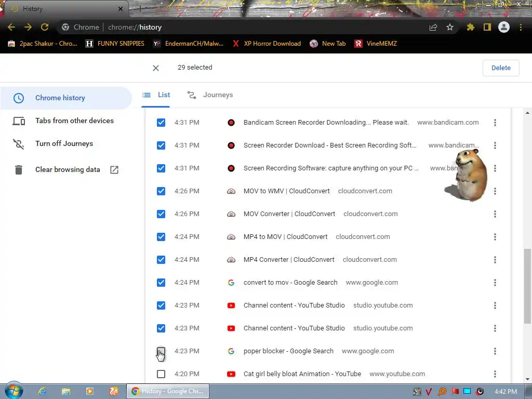Open more actions for MP4 to MOV entry
The height and width of the screenshot is (399, 532).
495,237
